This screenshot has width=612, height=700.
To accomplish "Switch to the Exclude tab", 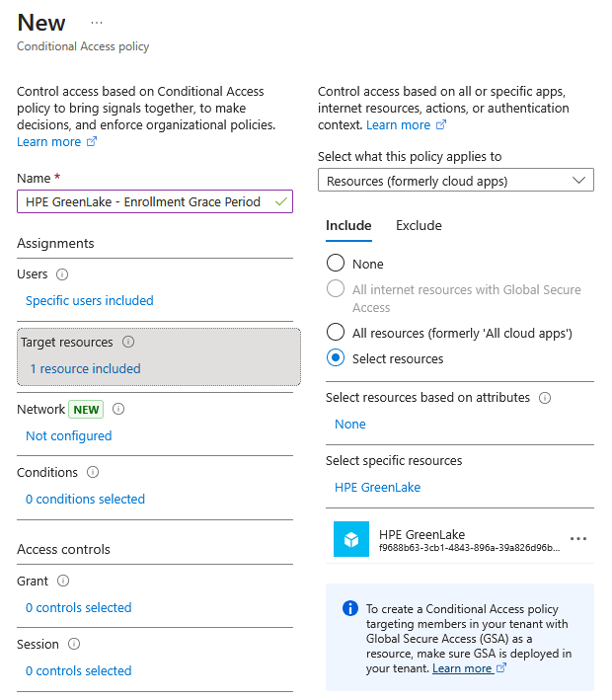I will (x=419, y=226).
